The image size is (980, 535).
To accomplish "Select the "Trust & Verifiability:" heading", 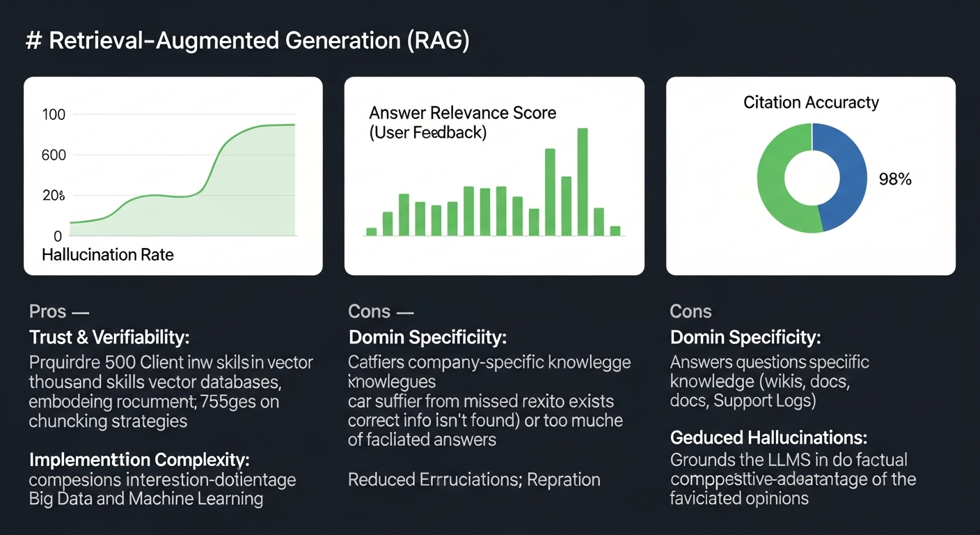I will [x=109, y=338].
